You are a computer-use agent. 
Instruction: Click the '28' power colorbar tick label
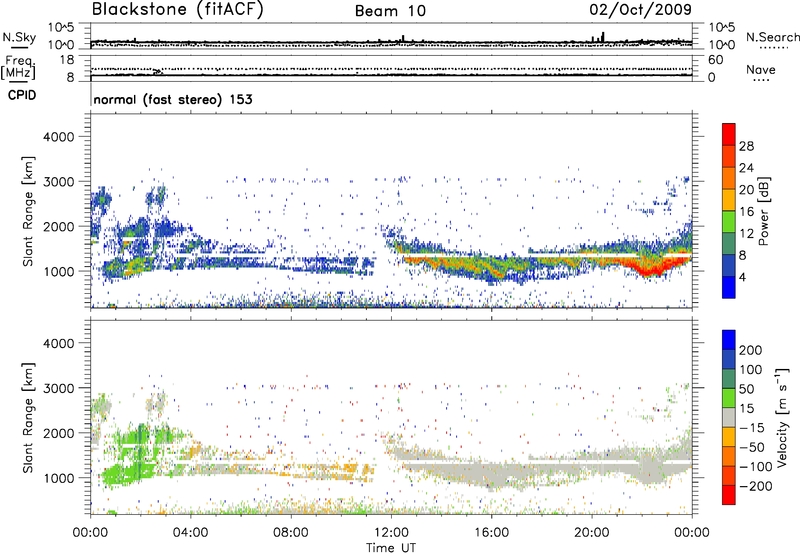point(746,146)
